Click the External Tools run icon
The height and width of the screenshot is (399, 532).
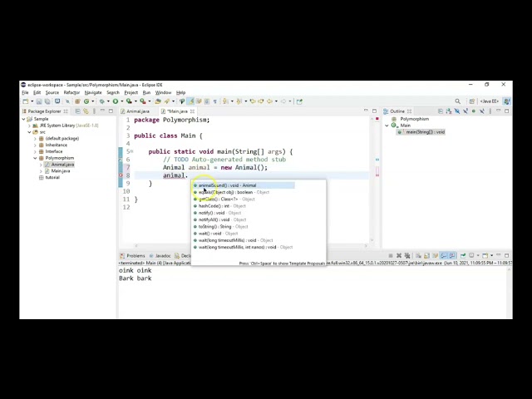[143, 101]
